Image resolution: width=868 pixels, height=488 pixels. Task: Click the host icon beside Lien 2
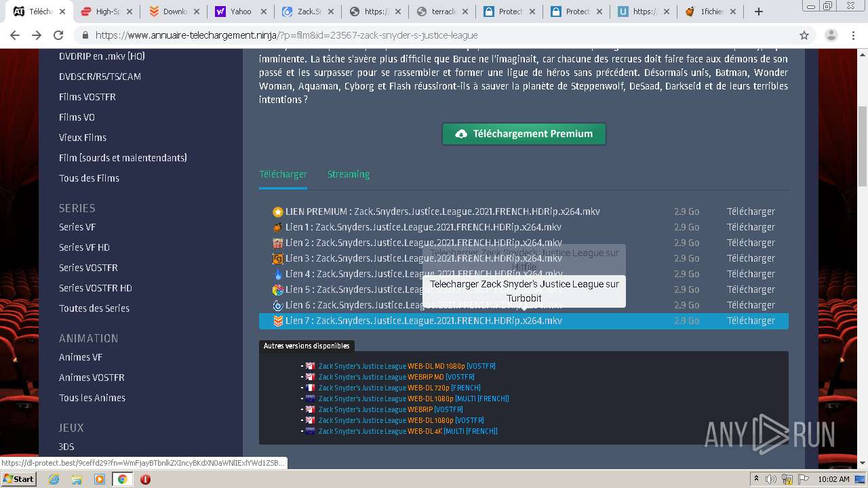pyautogui.click(x=277, y=243)
